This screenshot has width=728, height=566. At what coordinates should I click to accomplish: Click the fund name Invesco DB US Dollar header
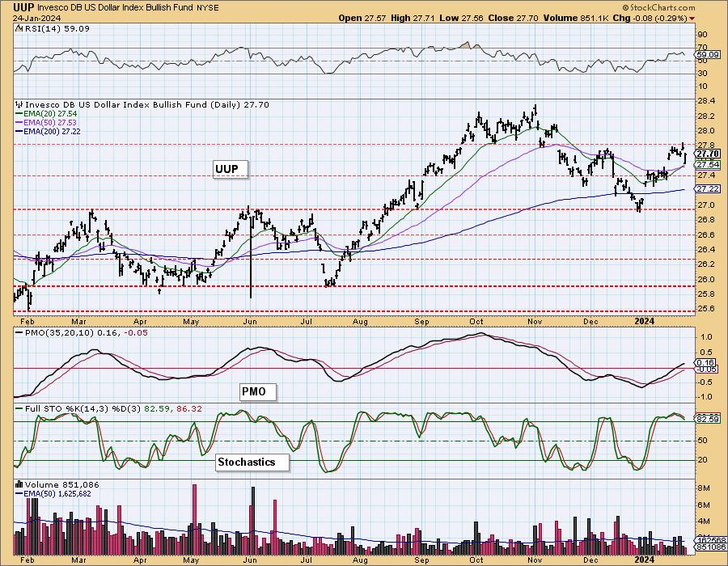pos(116,8)
